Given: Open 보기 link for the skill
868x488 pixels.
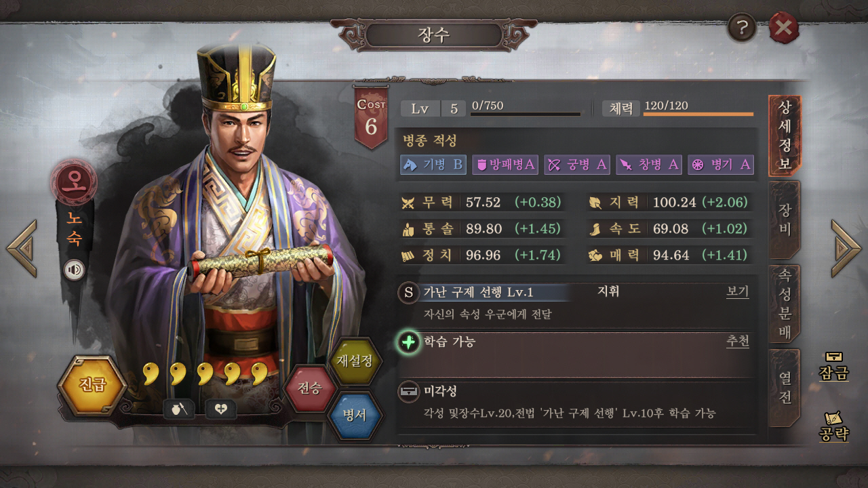Looking at the screenshot, I should click(x=737, y=292).
